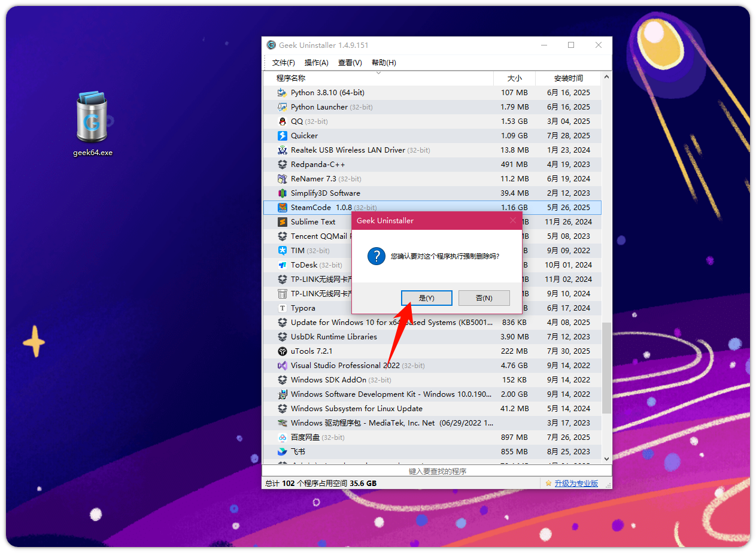Follow the 升级为专业版 link
This screenshot has width=756, height=553.
[x=576, y=484]
